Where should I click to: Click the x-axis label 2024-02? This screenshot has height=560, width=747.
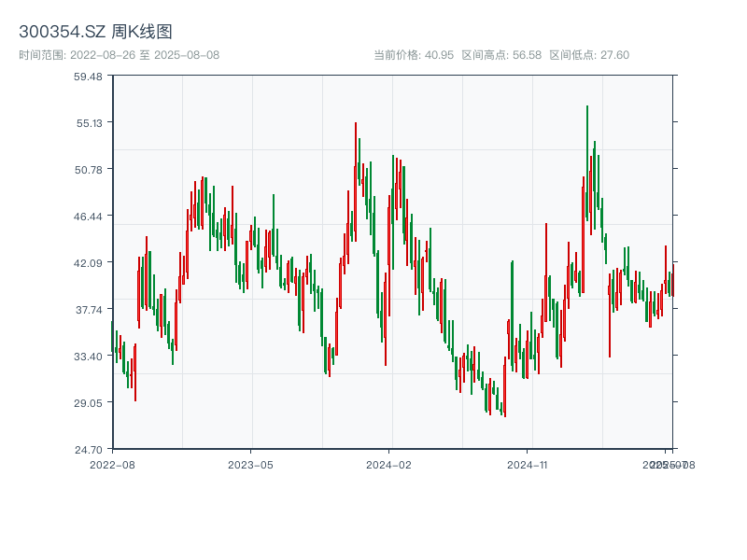coord(388,465)
